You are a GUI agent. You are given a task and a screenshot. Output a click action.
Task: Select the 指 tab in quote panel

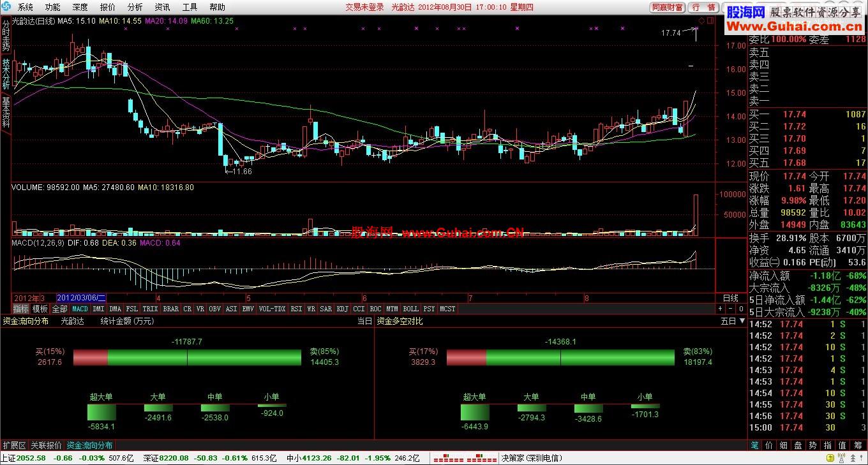[x=828, y=445]
